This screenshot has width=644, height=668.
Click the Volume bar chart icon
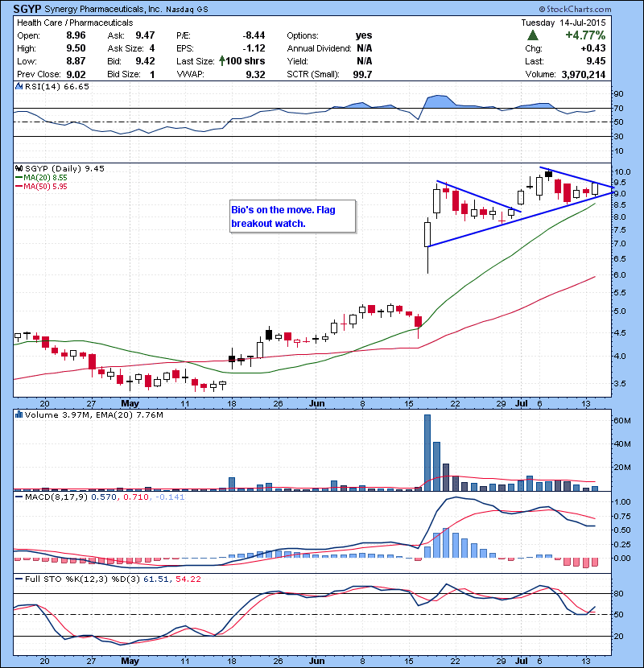(19, 414)
